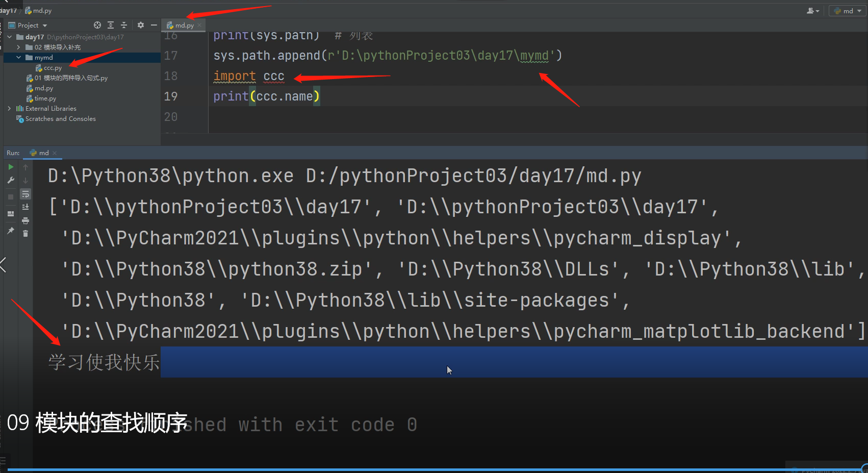Clear Run console with trash icon
The height and width of the screenshot is (473, 868).
(25, 233)
